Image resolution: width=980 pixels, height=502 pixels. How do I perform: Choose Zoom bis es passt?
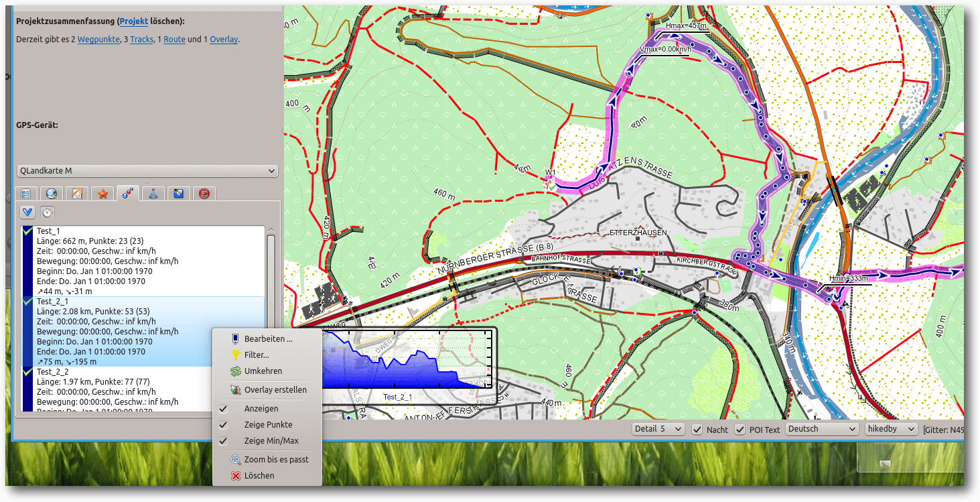coord(267,460)
